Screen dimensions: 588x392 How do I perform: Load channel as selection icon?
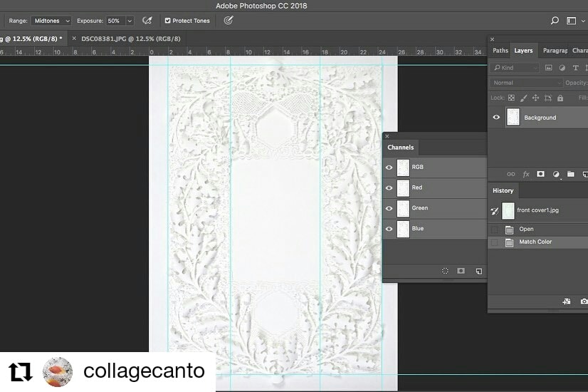(445, 271)
